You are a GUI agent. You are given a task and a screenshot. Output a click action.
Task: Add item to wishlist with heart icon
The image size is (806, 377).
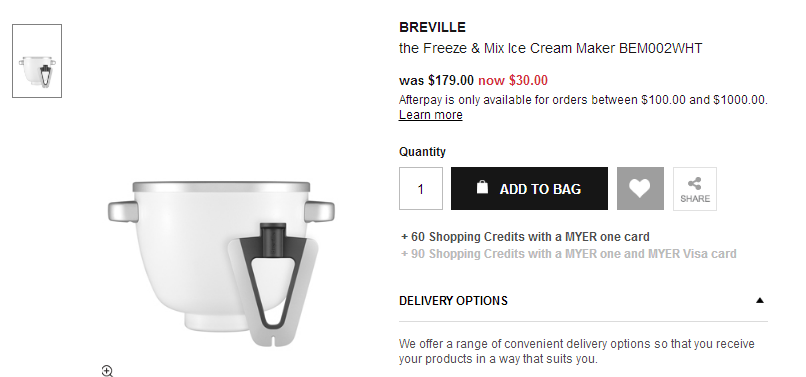[x=640, y=188]
